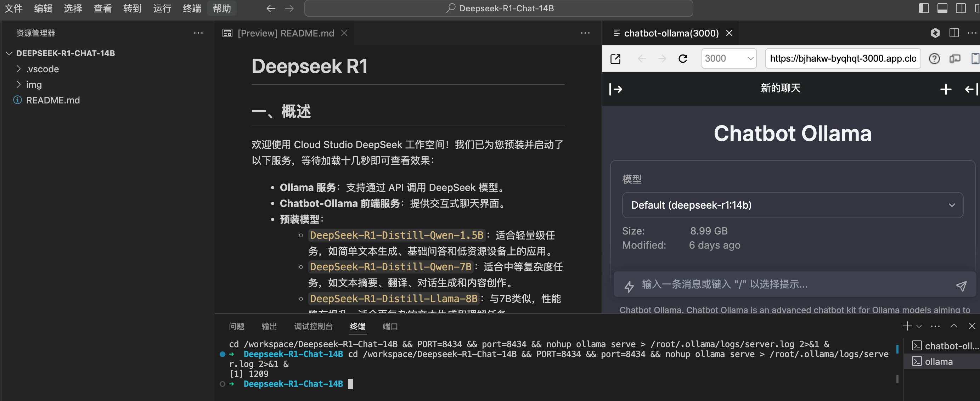The width and height of the screenshot is (980, 401).
Task: Open the preview in an external browser
Action: [615, 58]
